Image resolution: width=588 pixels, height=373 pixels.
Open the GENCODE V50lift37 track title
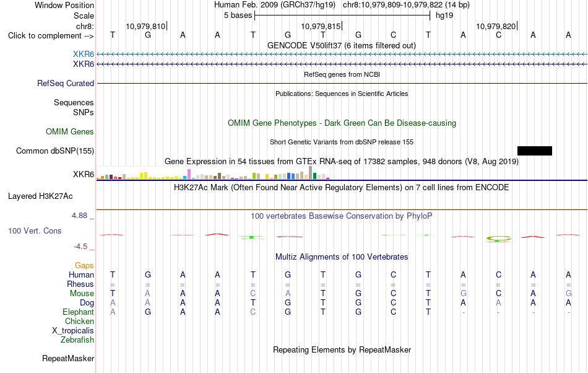342,45
